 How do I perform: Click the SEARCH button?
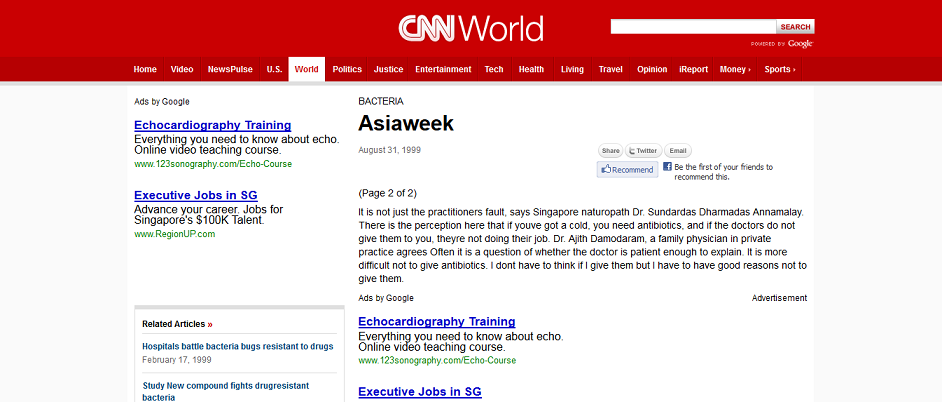click(x=795, y=26)
